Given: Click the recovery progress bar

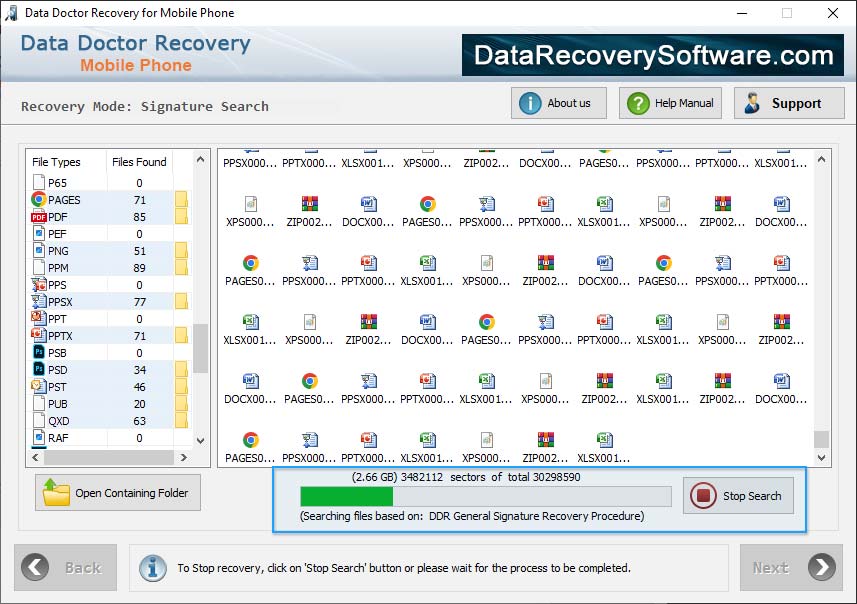Looking at the screenshot, I should click(x=480, y=494).
